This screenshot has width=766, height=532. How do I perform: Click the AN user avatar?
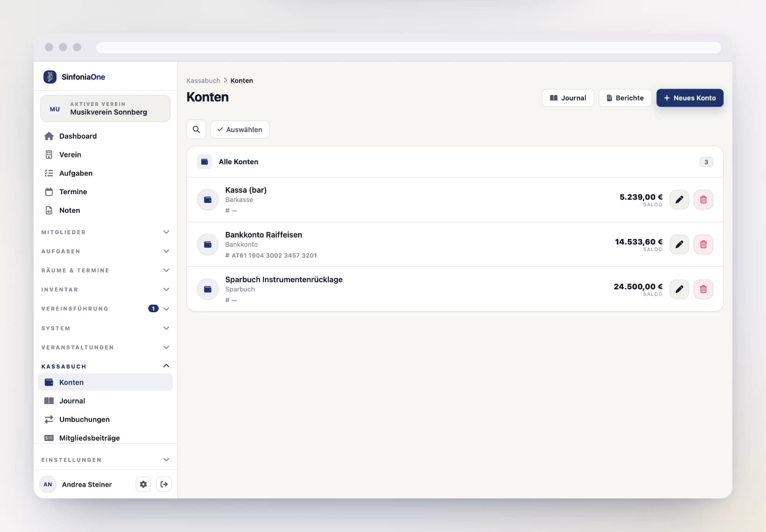48,484
